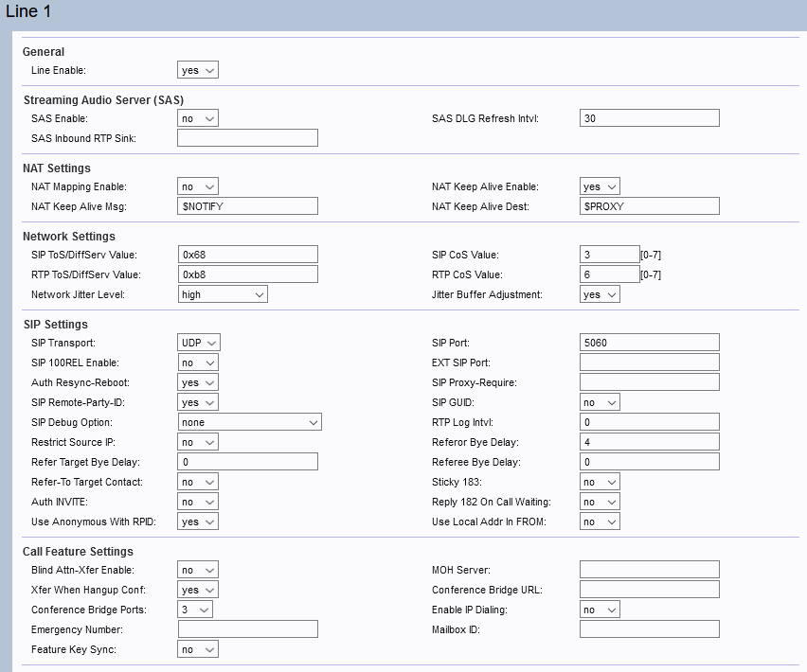Screen dimensions: 807x672
Task: Open the Line Enable dropdown
Action: [198, 70]
